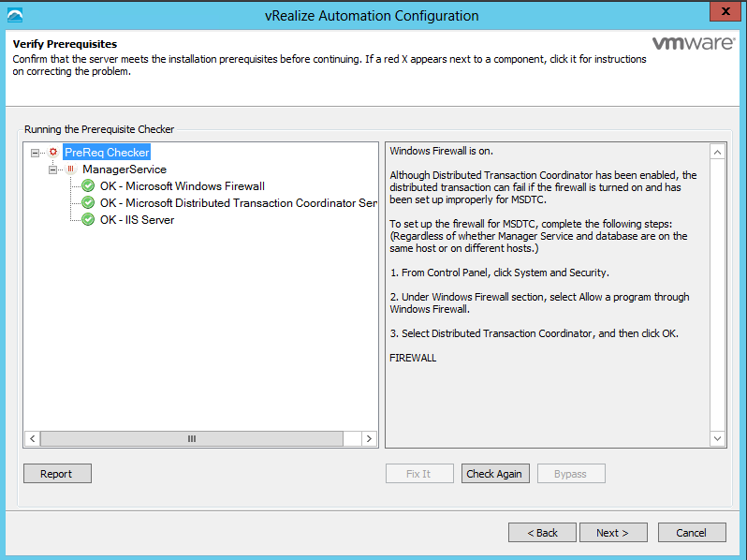
Task: Click the Report button
Action: (57, 473)
